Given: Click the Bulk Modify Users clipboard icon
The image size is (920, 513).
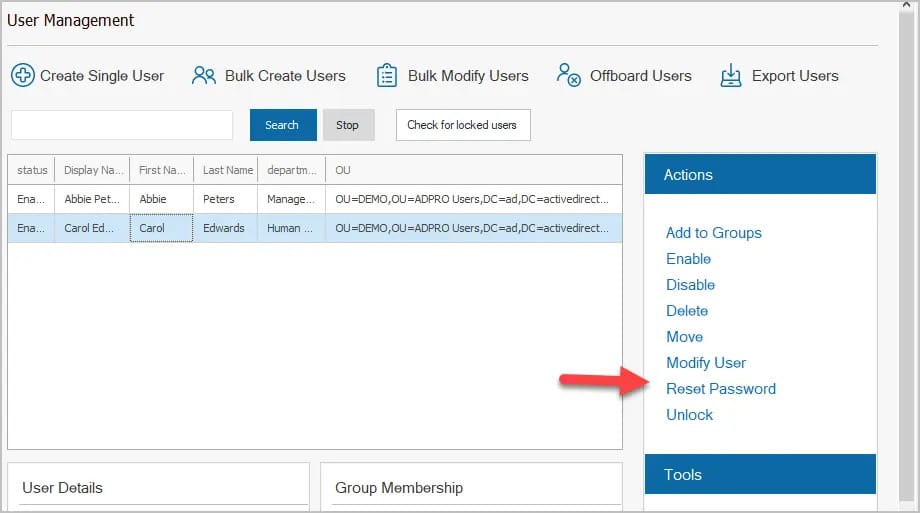Looking at the screenshot, I should [387, 75].
